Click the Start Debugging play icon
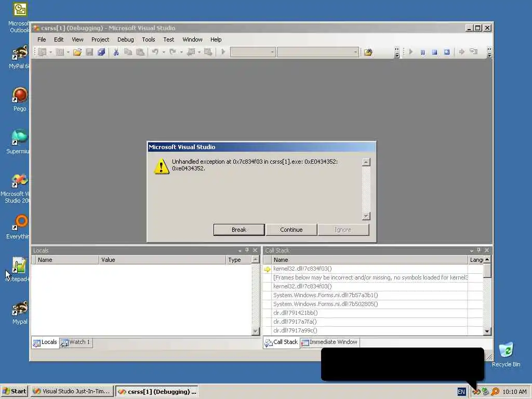 click(x=223, y=52)
